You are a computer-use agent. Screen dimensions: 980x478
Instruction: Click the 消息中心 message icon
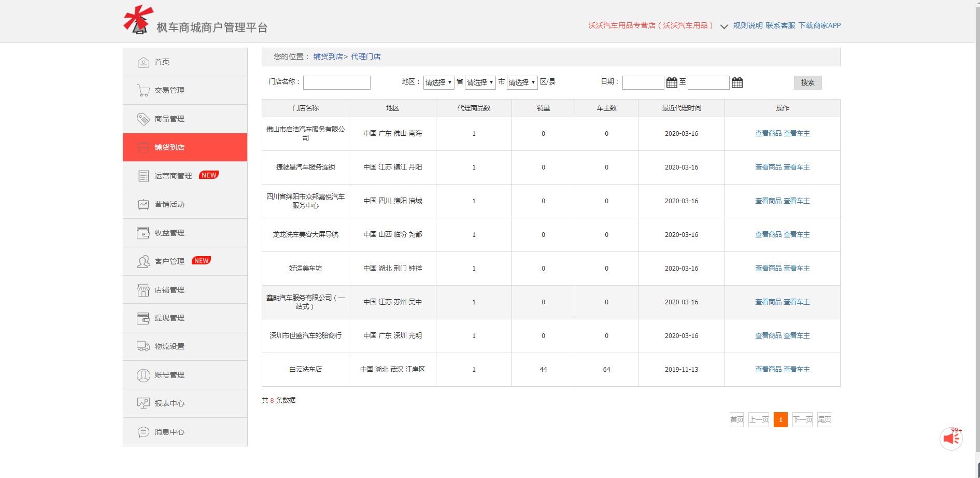click(x=144, y=431)
